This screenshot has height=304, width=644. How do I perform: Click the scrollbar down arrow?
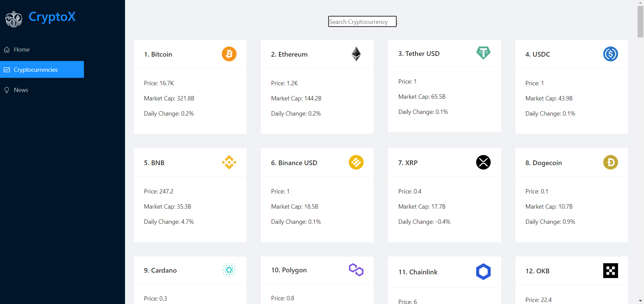tap(640, 301)
